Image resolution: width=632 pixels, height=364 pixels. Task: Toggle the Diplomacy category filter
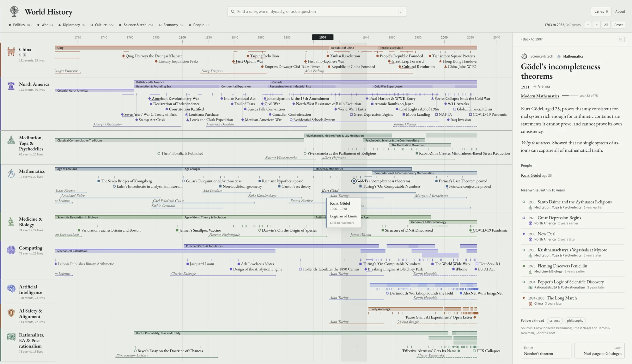(71, 25)
